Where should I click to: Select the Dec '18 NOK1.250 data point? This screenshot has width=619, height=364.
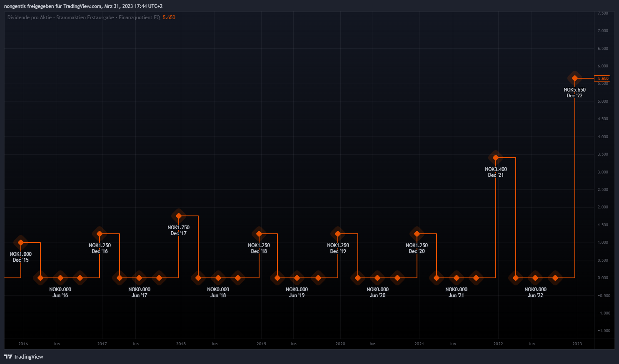(259, 234)
